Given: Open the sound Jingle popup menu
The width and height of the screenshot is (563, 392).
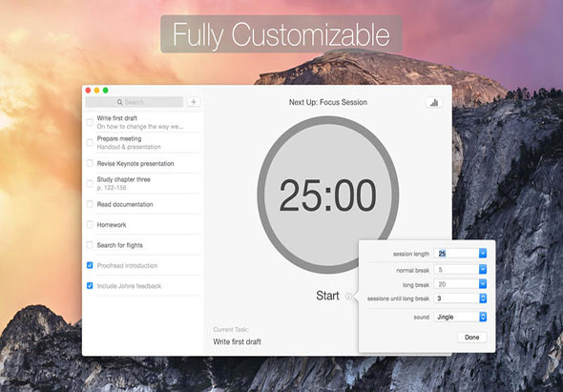Looking at the screenshot, I should tap(460, 317).
